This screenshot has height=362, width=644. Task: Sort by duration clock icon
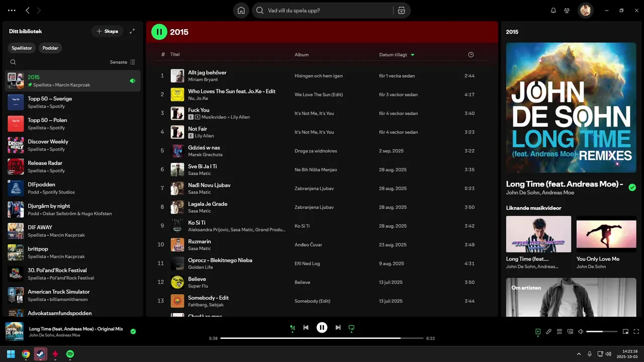[x=471, y=54]
